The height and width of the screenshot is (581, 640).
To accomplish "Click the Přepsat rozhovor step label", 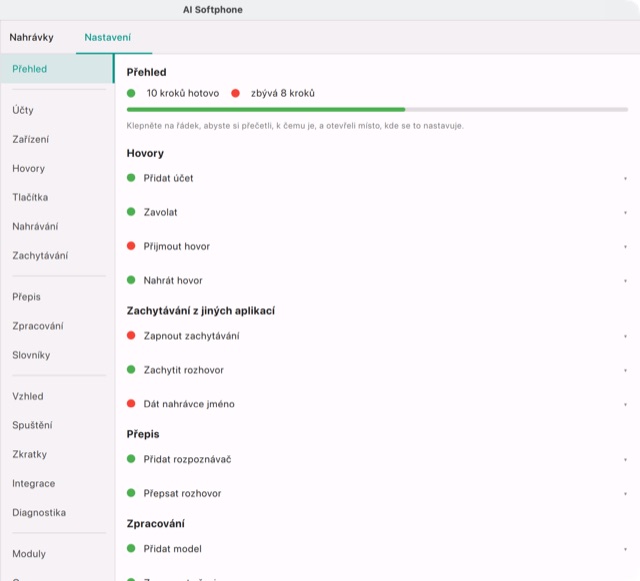I will coord(182,493).
